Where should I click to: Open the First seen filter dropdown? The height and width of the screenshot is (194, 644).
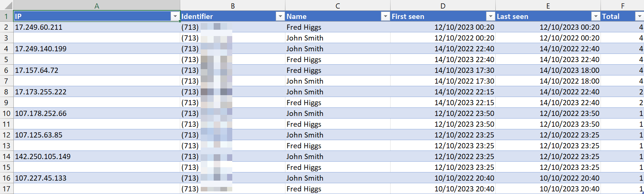[491, 16]
